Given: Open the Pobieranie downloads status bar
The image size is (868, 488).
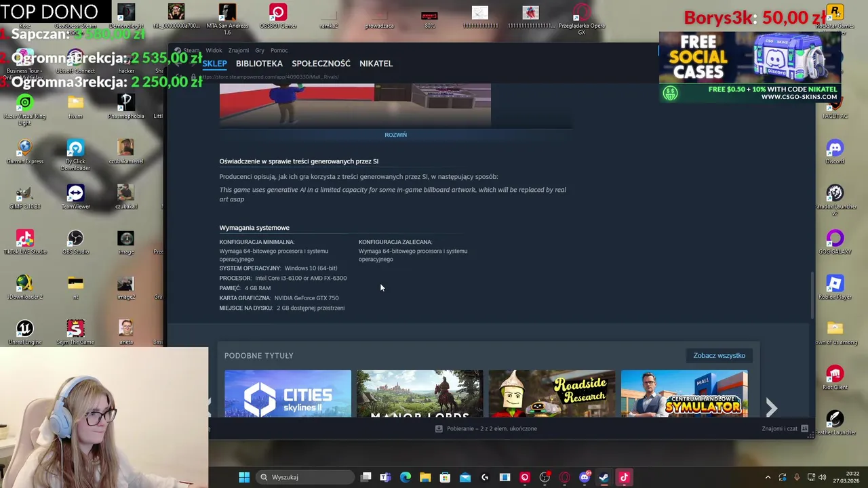Looking at the screenshot, I should 486,428.
